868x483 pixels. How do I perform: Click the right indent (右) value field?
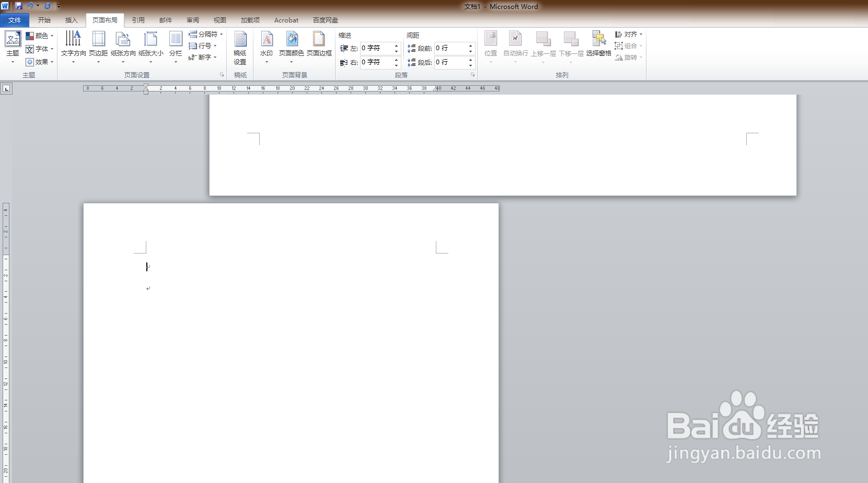(376, 62)
